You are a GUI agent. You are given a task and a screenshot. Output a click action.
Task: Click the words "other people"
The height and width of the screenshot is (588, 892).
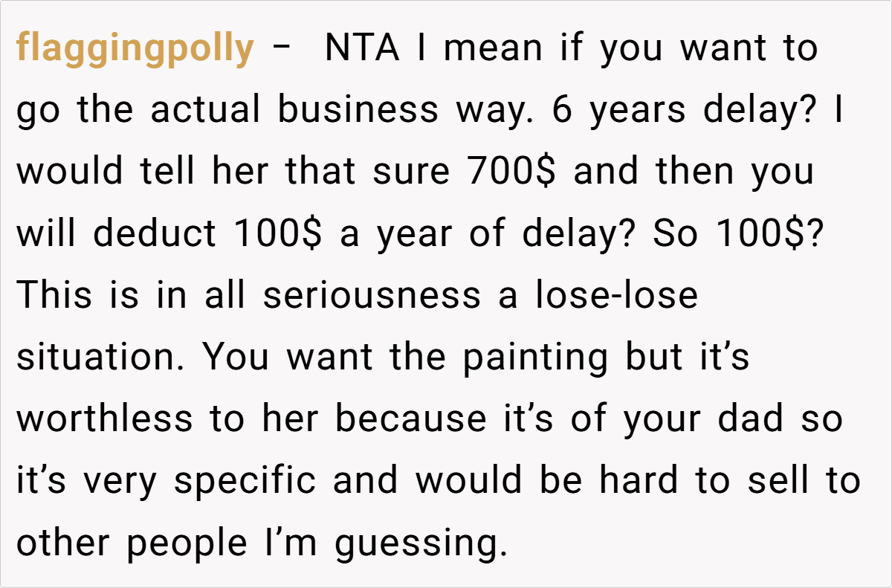[132, 543]
